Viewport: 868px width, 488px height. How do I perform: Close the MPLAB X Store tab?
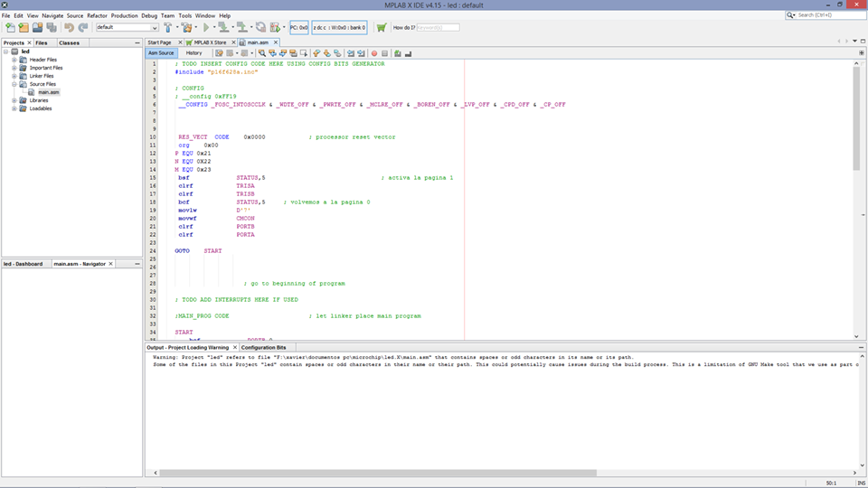[x=233, y=42]
